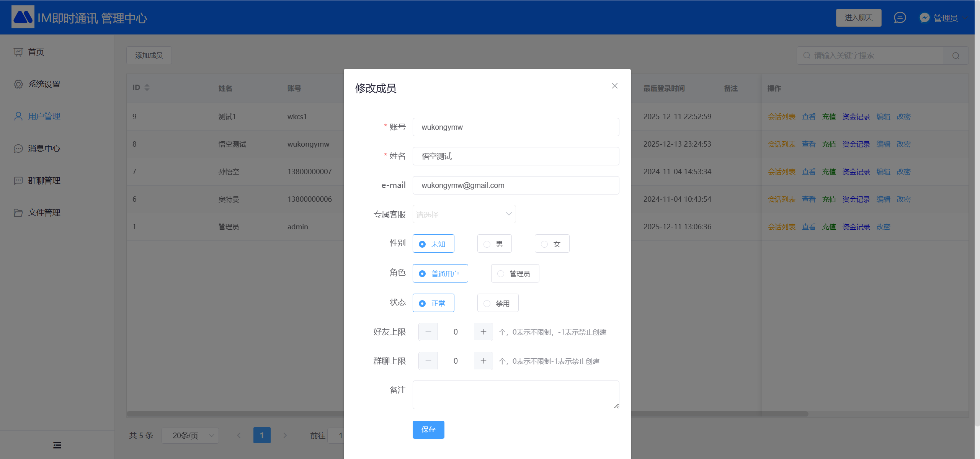Close the 修改成员 dialog with X
Screen dimensions: 980x459
coord(615,86)
